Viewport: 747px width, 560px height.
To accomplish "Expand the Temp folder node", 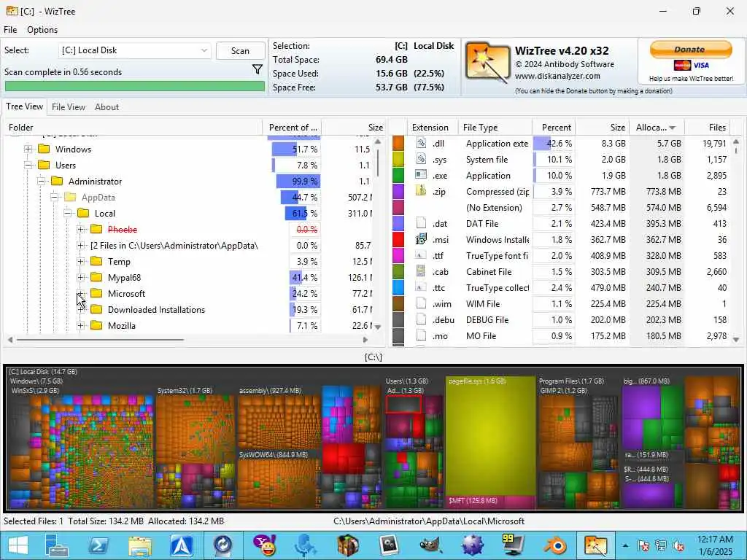I will click(80, 261).
